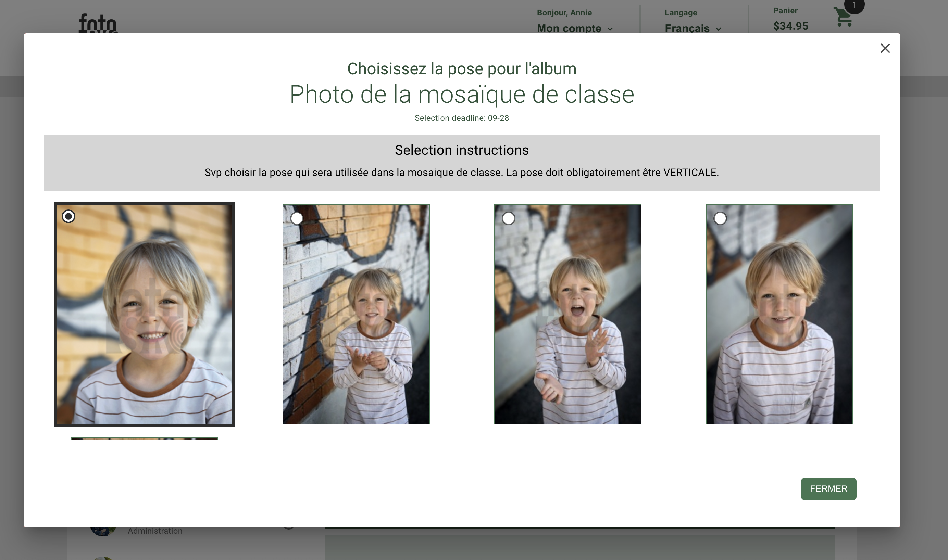
Task: Select the first pose radio button
Action: (x=68, y=216)
